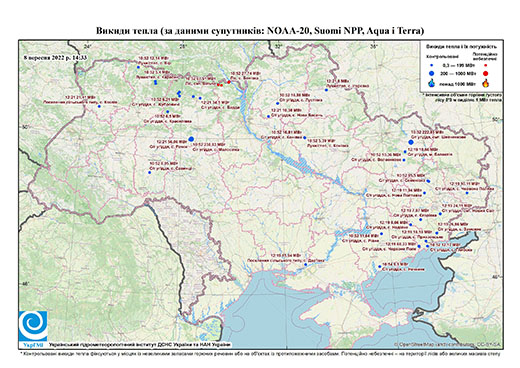This screenshot has height=368, width=520.
Task: Click the footnote text below the map
Action: coord(261,353)
